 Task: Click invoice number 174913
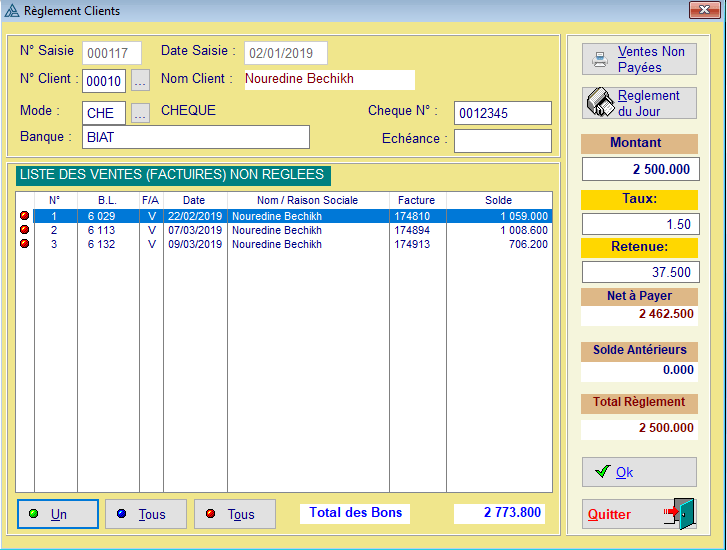coord(412,244)
